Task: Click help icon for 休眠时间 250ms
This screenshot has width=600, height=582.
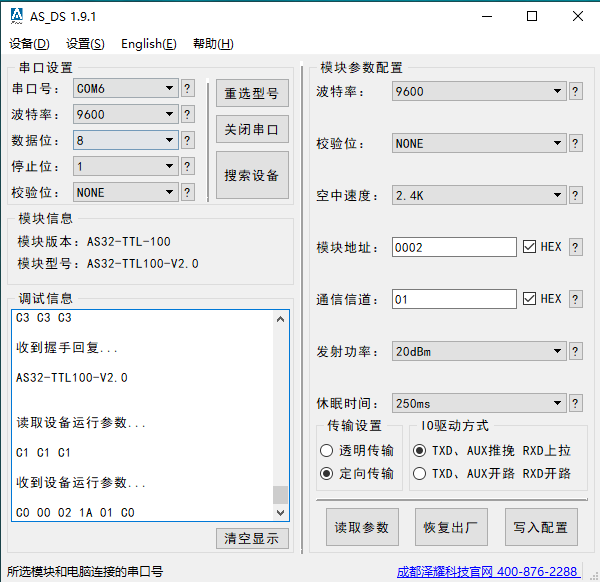Action: pos(576,403)
